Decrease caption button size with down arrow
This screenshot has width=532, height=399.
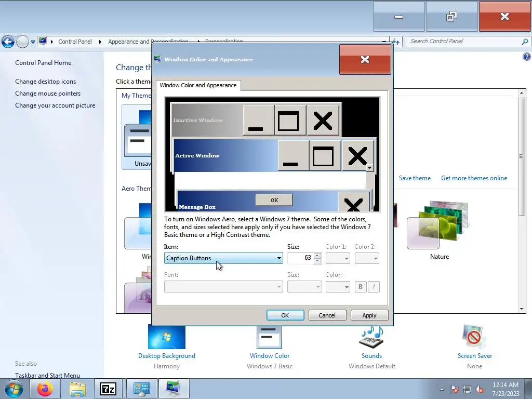tap(317, 261)
